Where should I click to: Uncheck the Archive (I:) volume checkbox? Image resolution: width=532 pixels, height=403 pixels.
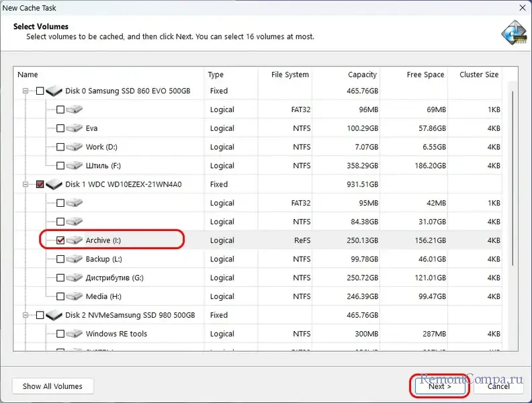tap(60, 240)
